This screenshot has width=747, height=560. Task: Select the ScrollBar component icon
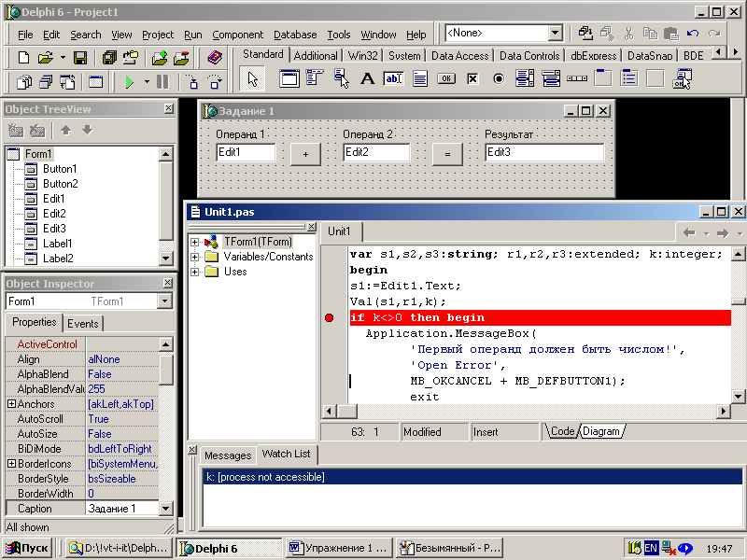pos(577,78)
